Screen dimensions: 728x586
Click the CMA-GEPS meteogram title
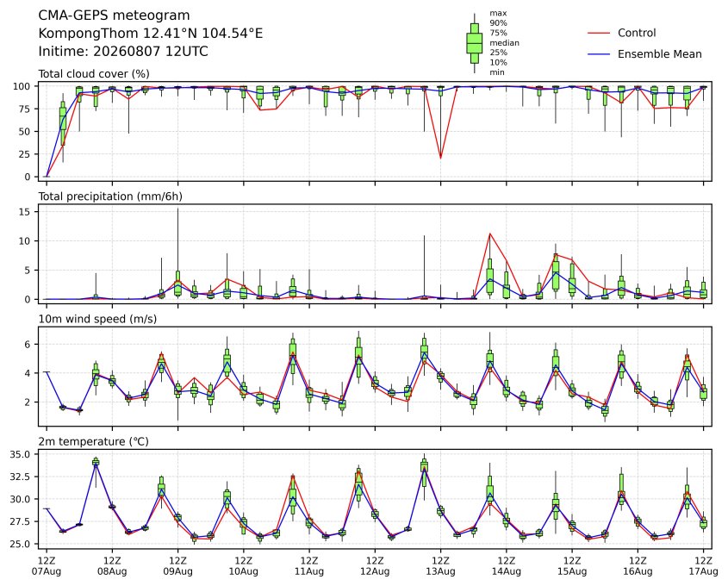(114, 16)
